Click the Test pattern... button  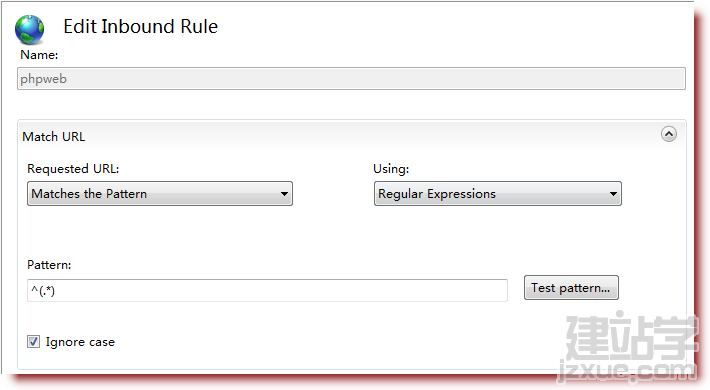click(571, 288)
